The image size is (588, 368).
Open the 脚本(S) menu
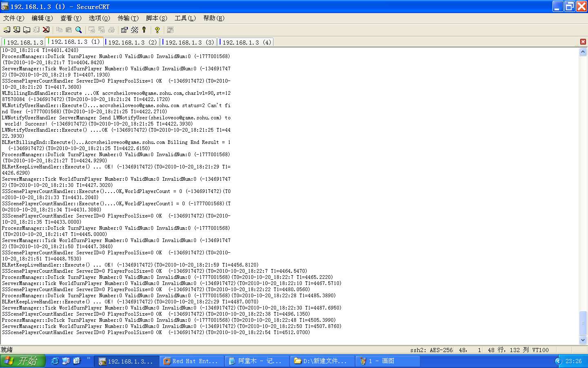pos(156,18)
